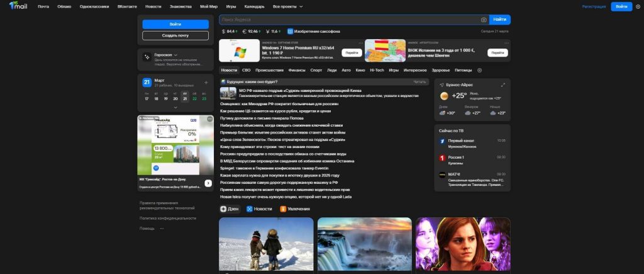Viewport: 644px width, 274px height.
Task: Open the 'Изобретение саксофона' doodle icon
Action: pyautogui.click(x=290, y=31)
